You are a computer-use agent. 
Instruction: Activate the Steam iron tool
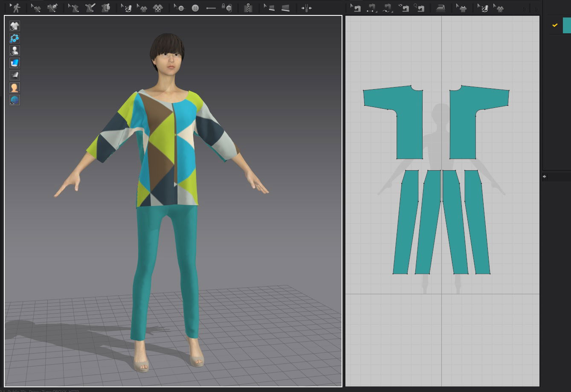[x=440, y=8]
